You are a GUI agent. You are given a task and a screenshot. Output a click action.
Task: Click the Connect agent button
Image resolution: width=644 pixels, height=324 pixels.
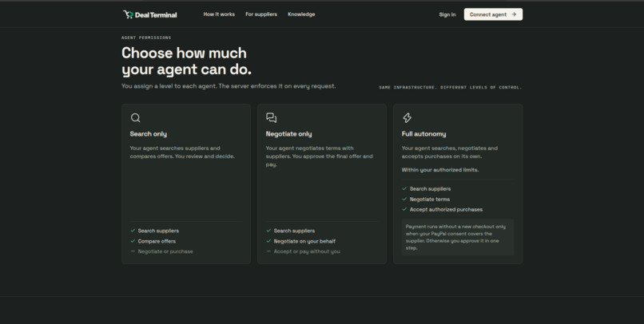[493, 14]
